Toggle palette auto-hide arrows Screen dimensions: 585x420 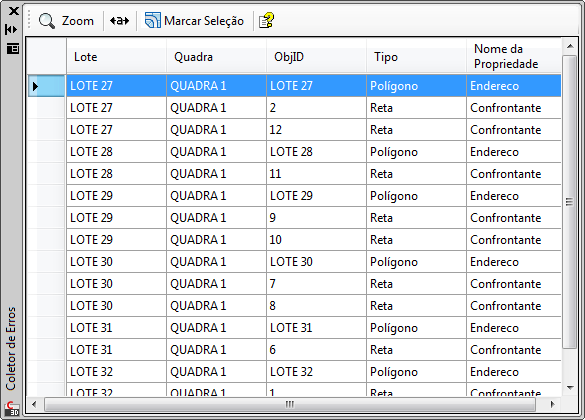(x=11, y=29)
